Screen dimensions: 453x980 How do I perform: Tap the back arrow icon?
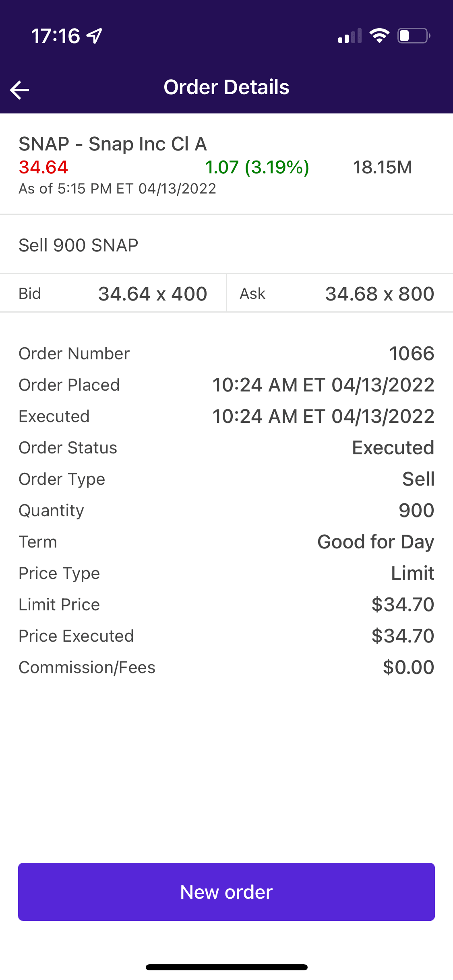tap(20, 89)
